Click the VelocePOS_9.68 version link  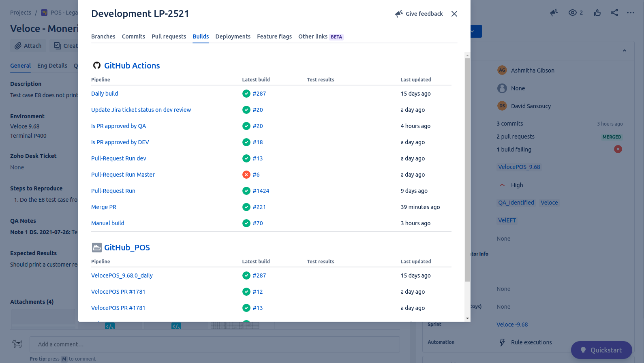pyautogui.click(x=519, y=167)
